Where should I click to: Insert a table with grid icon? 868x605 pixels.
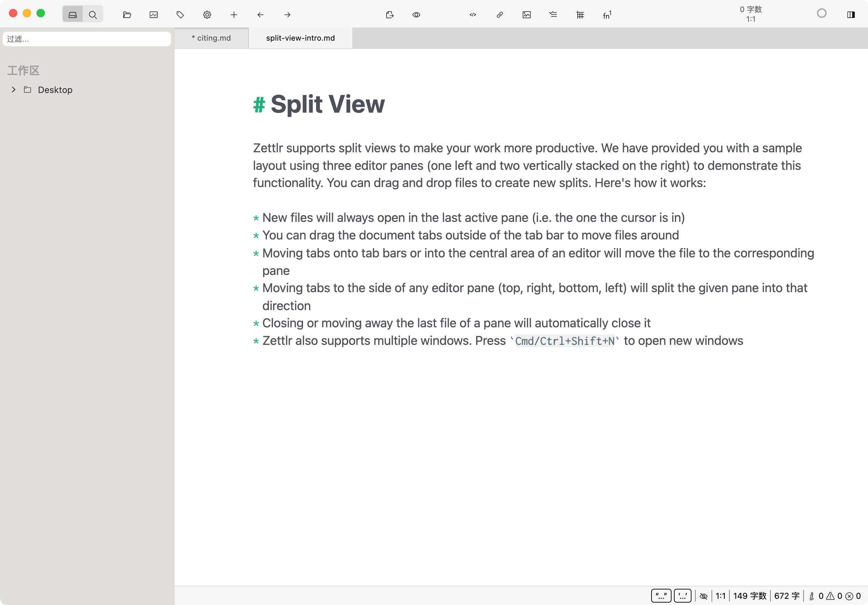point(580,15)
